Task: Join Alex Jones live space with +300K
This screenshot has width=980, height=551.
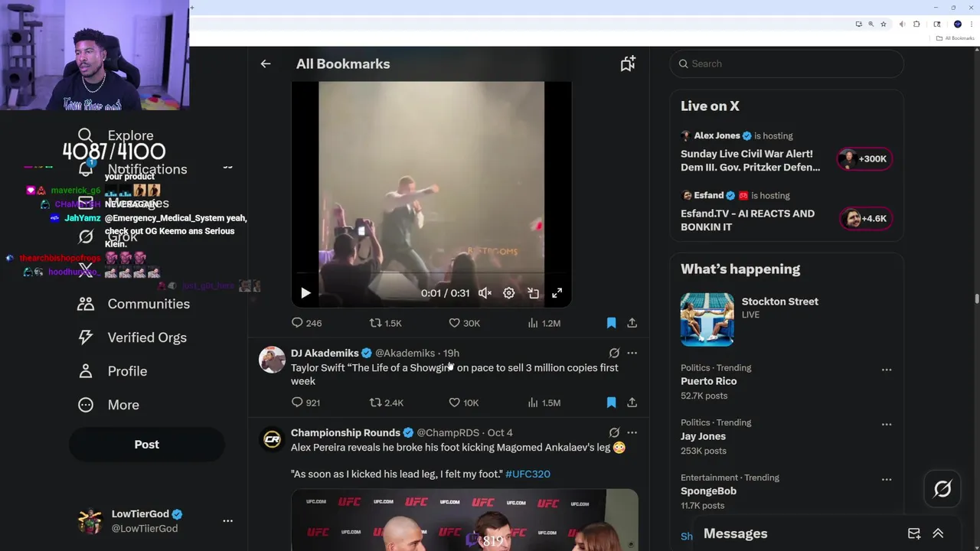Action: pos(864,159)
